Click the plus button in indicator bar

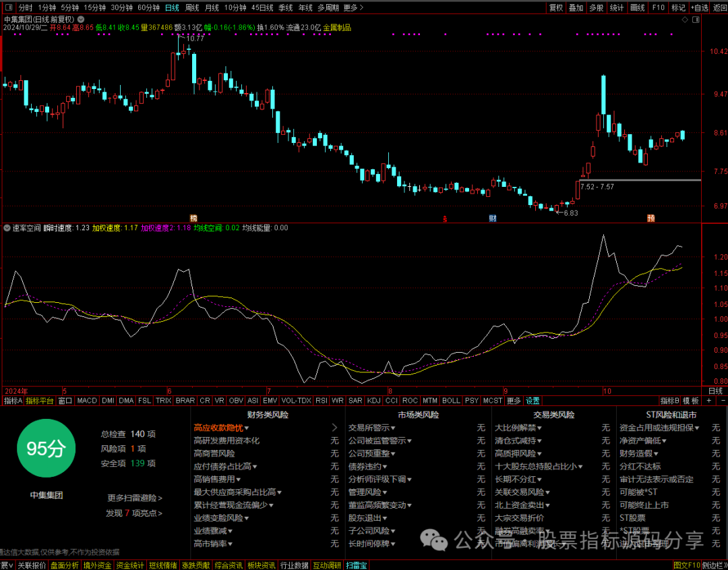[709, 401]
